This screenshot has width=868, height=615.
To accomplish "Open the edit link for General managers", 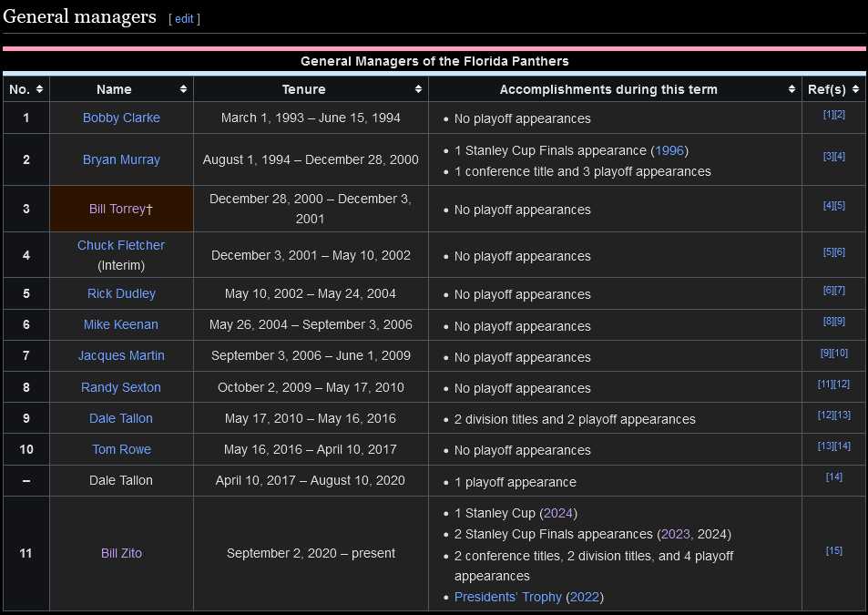I will point(184,19).
